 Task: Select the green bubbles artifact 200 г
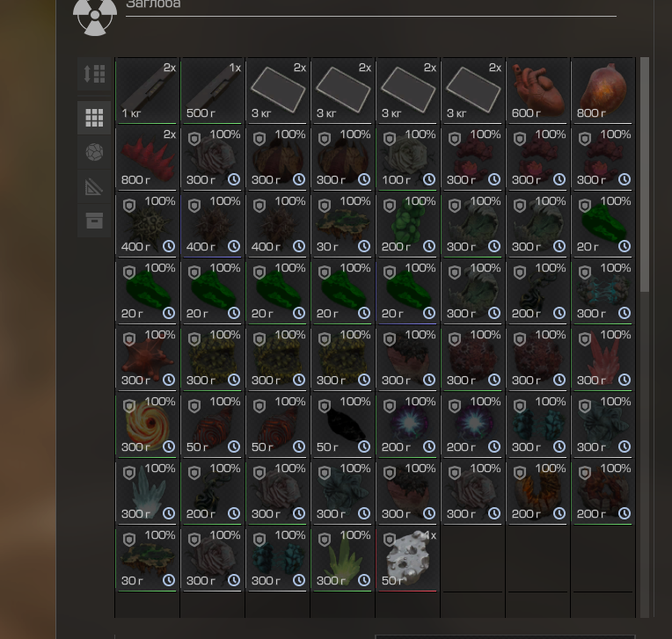coord(407,225)
